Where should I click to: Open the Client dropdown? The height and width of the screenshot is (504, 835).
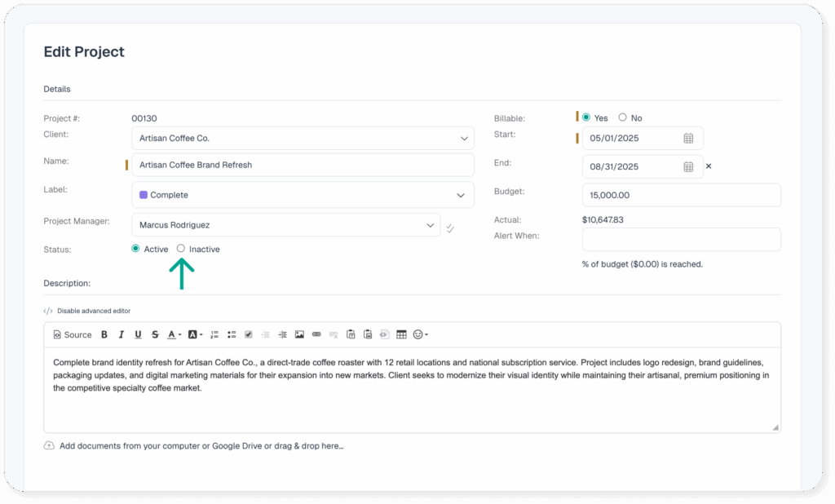pyautogui.click(x=303, y=138)
